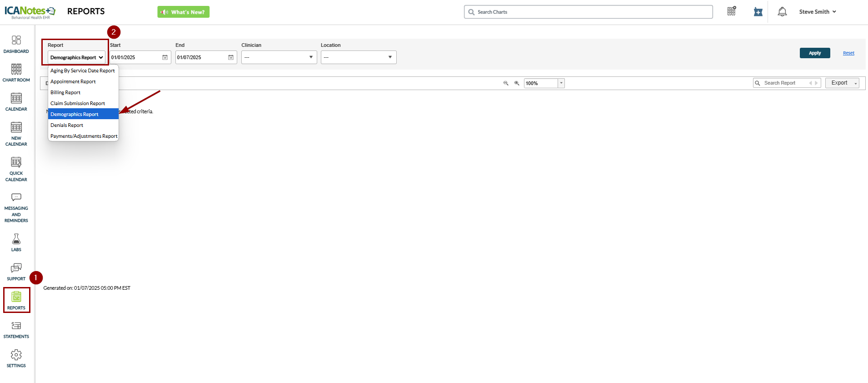Click the What's New? button
This screenshot has height=383, width=868.
click(x=184, y=12)
